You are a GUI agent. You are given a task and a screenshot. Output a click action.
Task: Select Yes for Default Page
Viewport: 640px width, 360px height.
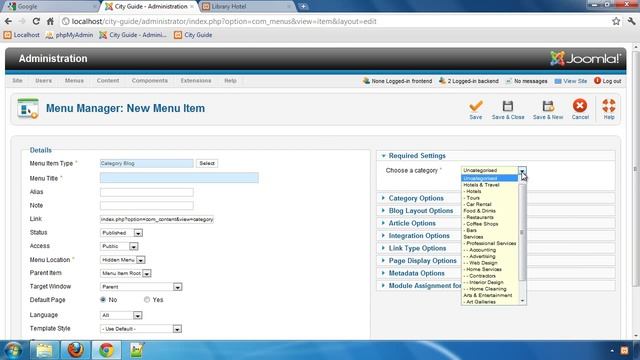pyautogui.click(x=147, y=300)
